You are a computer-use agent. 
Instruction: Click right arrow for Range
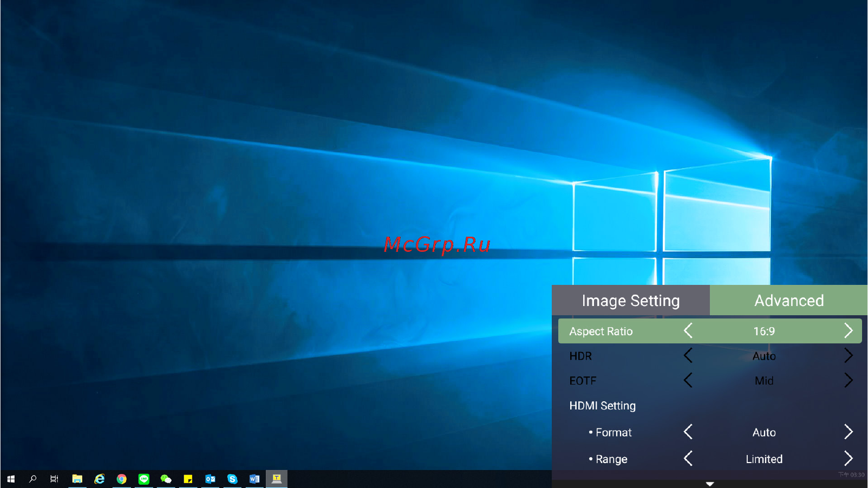coord(849,459)
